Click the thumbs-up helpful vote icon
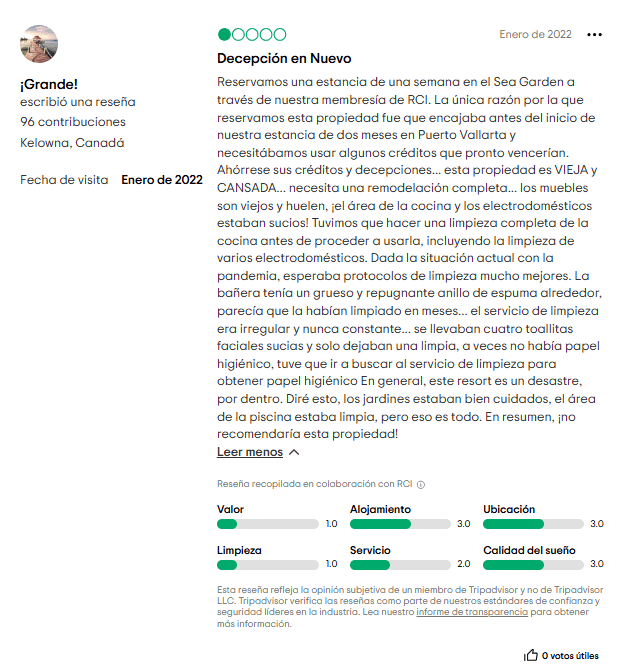The image size is (627, 668). coord(530,656)
